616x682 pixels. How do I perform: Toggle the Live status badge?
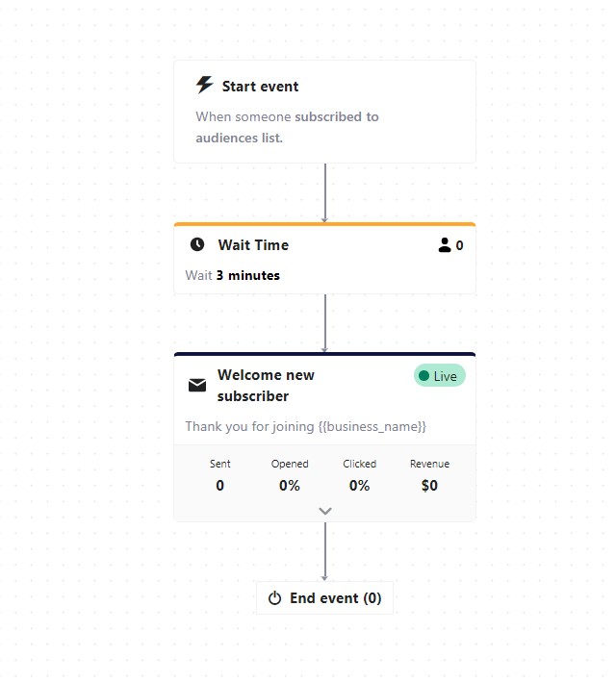440,376
